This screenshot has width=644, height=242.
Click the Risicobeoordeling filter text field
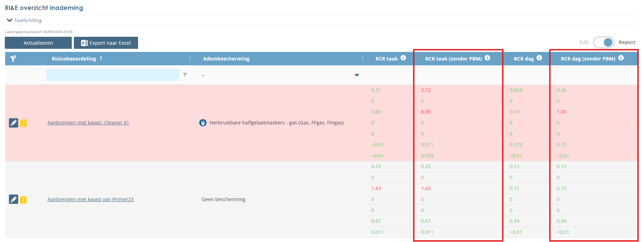tap(113, 75)
